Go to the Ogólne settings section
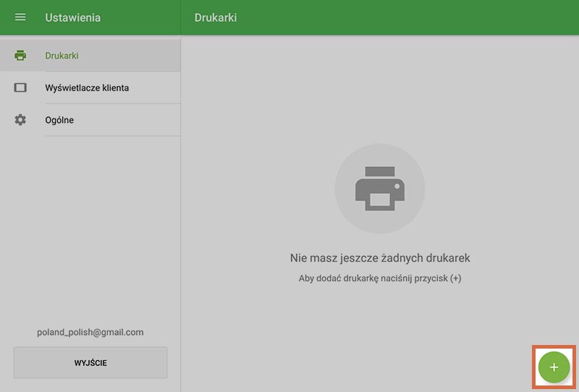579x392 pixels. click(59, 120)
